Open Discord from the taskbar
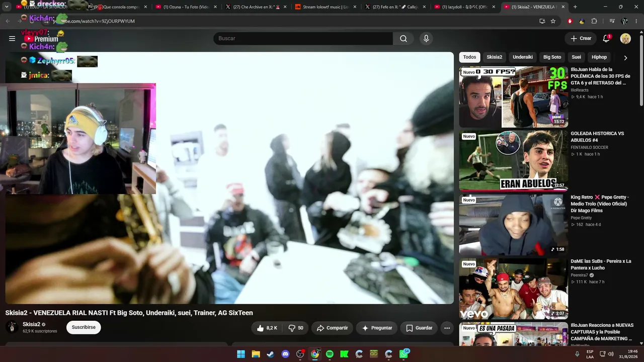 coord(285,354)
